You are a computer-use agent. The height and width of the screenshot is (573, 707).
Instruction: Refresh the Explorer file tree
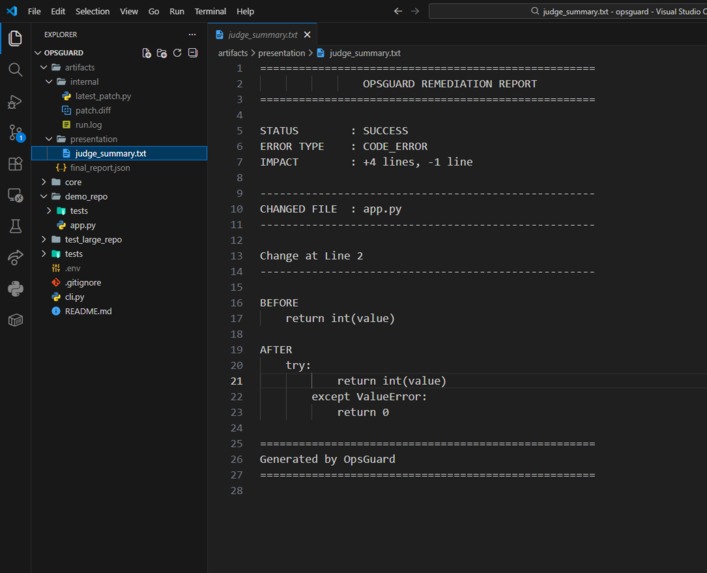point(177,53)
